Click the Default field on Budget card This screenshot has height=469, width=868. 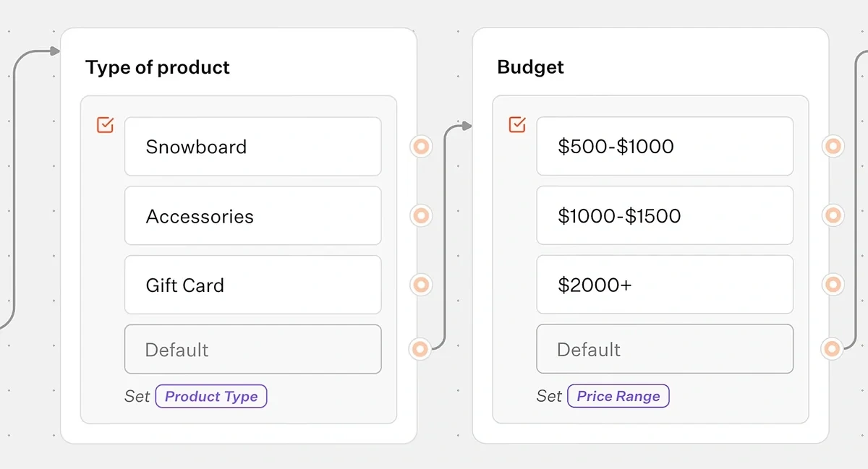(664, 348)
